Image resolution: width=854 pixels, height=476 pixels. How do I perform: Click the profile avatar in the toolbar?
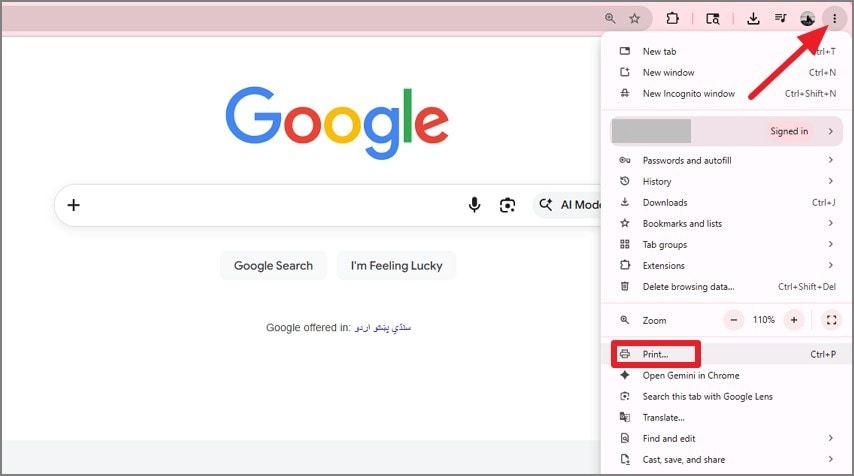point(807,19)
